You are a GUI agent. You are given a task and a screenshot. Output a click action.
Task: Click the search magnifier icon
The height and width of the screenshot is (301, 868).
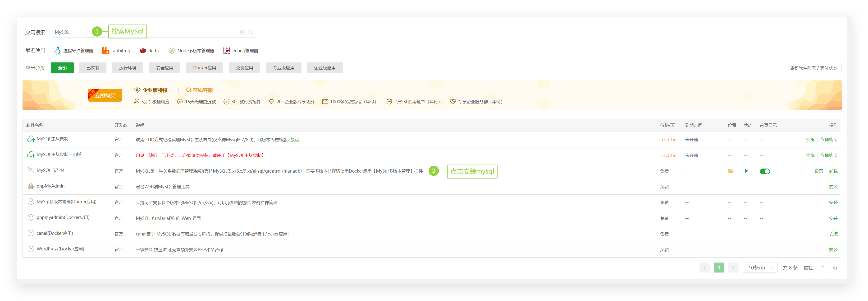pyautogui.click(x=250, y=32)
